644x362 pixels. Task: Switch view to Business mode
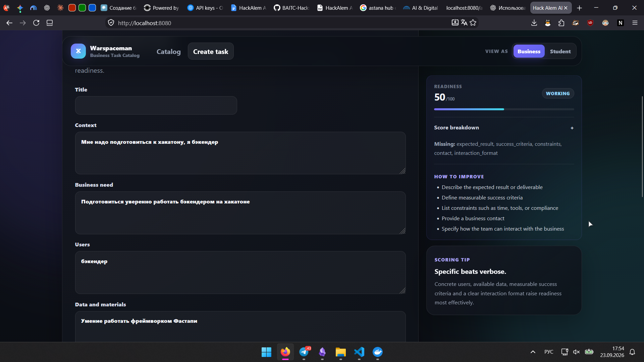529,51
